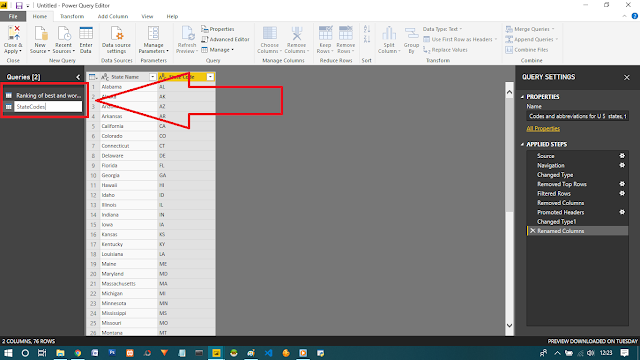Image resolution: width=640 pixels, height=360 pixels.
Task: Open query Properties
Action: tap(218, 29)
